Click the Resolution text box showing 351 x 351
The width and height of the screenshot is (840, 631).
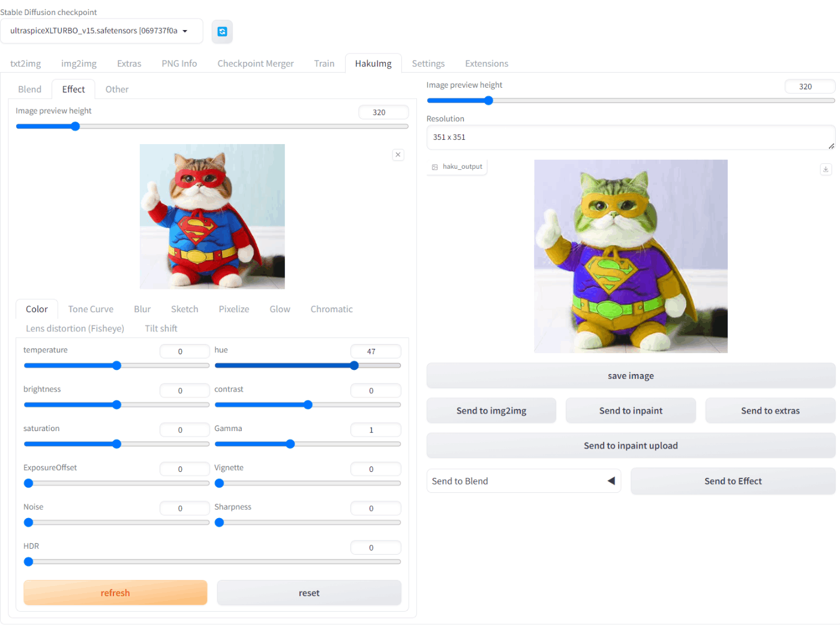point(631,137)
